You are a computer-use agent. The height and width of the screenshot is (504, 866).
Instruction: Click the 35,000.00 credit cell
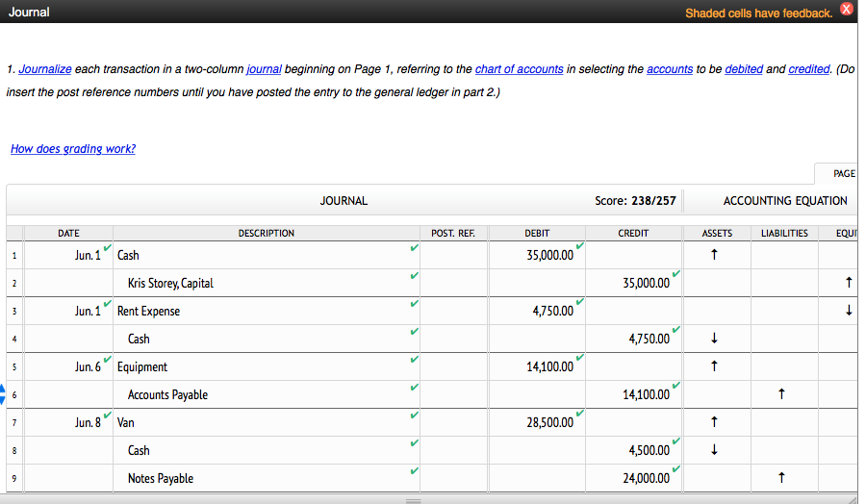[633, 283]
